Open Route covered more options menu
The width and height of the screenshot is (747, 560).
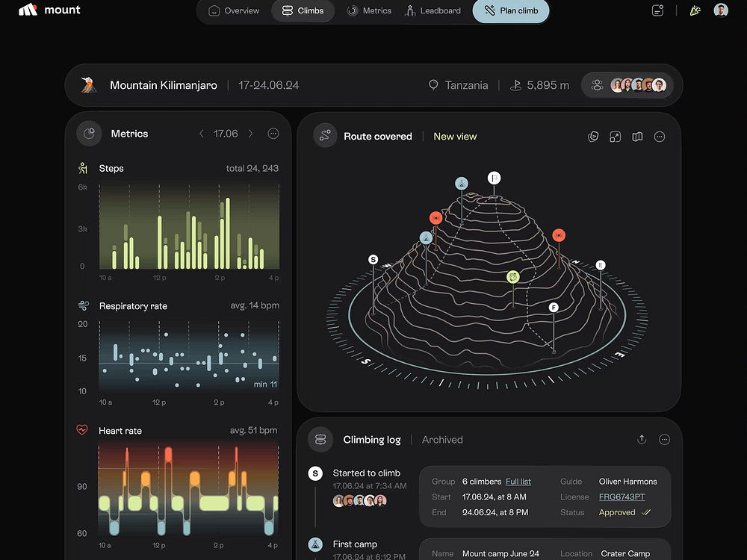coord(660,137)
